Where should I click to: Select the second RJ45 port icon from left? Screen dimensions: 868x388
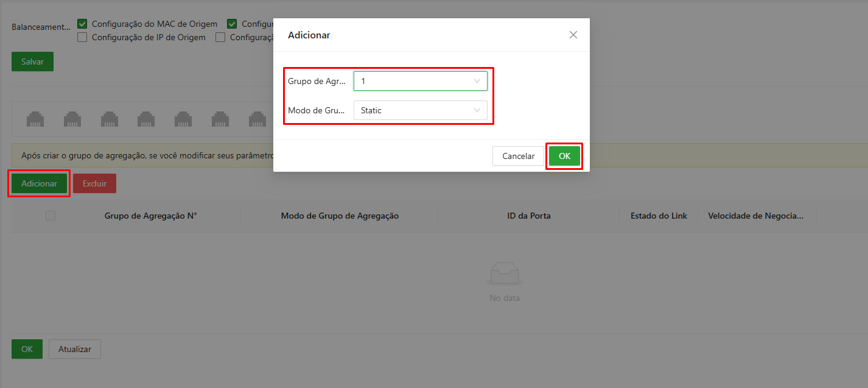click(x=73, y=119)
